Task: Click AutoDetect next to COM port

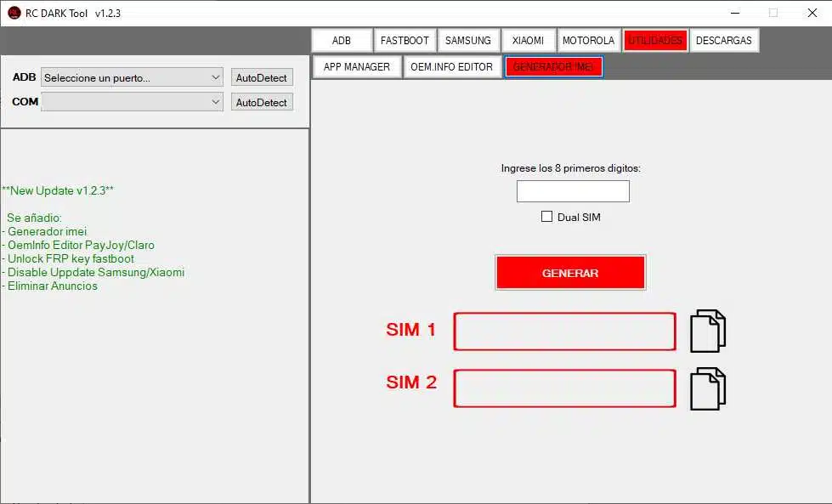Action: (262, 102)
